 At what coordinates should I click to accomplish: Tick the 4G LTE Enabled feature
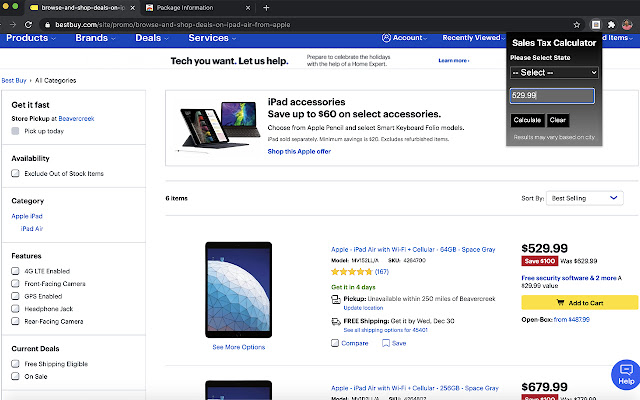click(15, 270)
